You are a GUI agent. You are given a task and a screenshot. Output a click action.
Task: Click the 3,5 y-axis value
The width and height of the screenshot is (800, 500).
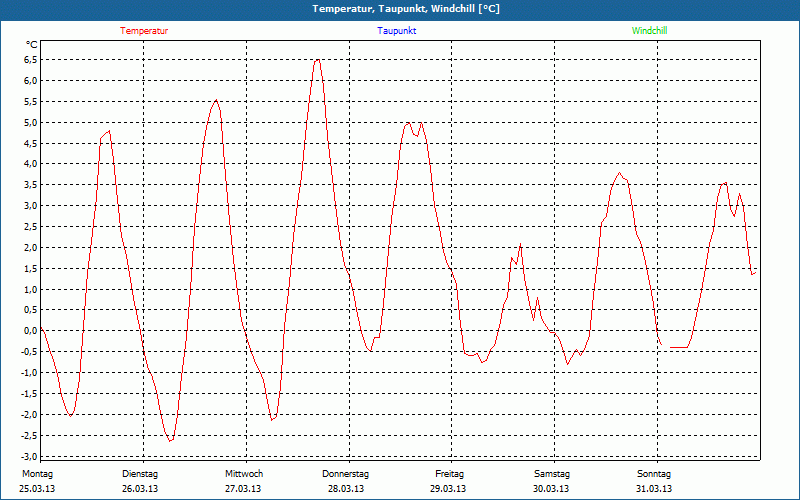pos(31,185)
